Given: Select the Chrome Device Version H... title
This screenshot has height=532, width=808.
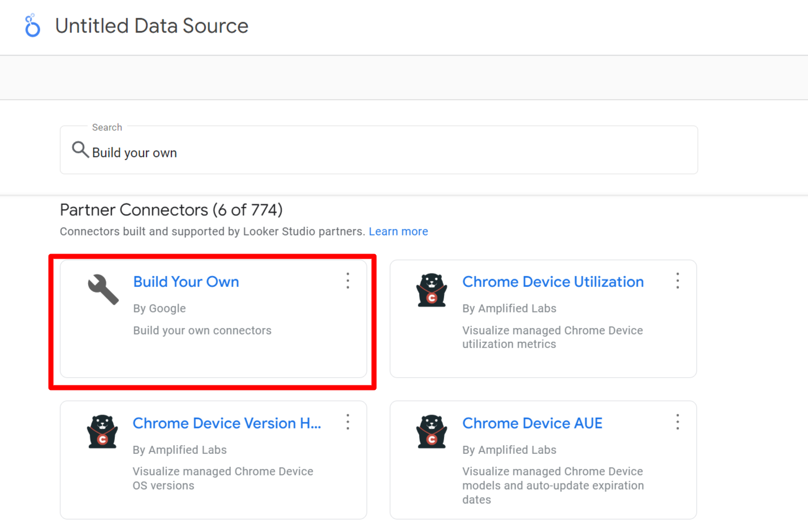Looking at the screenshot, I should 227,423.
